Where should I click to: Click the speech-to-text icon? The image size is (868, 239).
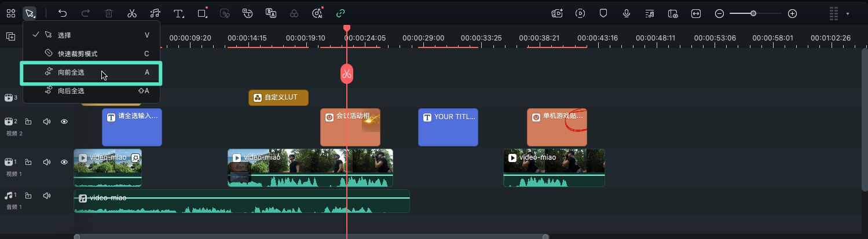(248, 13)
